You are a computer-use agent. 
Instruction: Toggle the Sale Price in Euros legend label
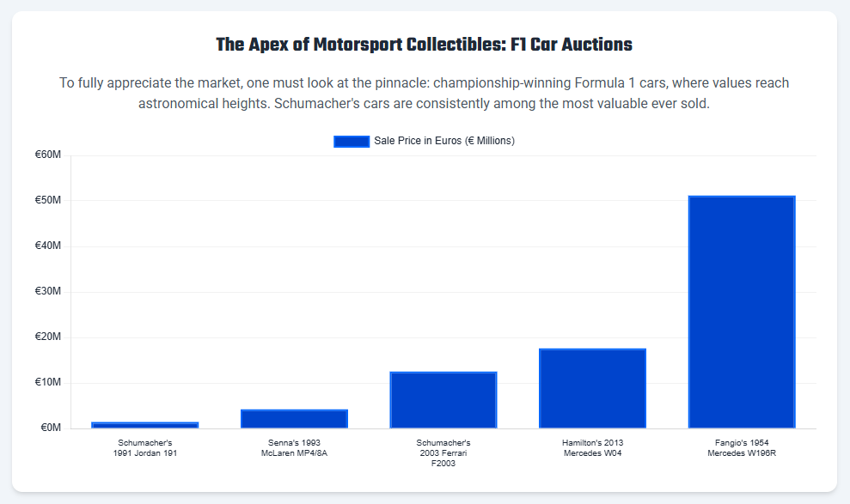[x=444, y=142]
